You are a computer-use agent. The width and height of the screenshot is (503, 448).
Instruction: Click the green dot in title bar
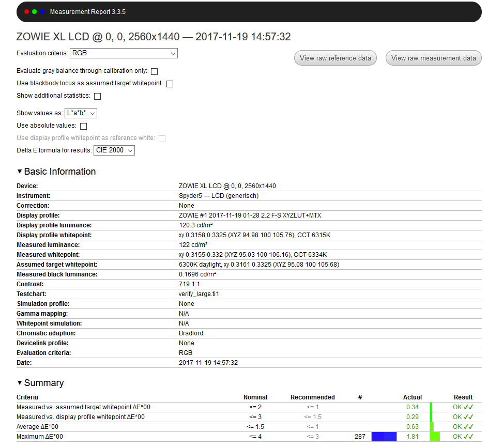(34, 12)
